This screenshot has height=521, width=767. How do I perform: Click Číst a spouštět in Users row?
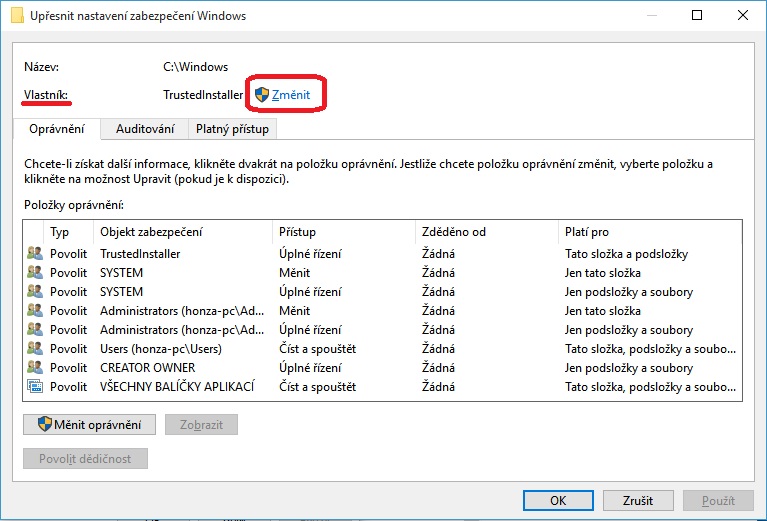317,349
